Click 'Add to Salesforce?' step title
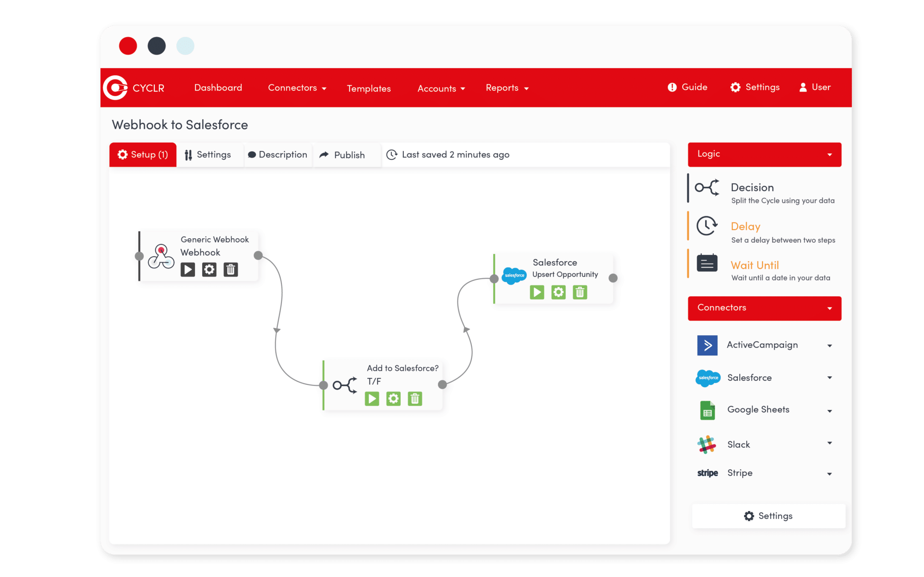924x577 pixels. pyautogui.click(x=402, y=368)
